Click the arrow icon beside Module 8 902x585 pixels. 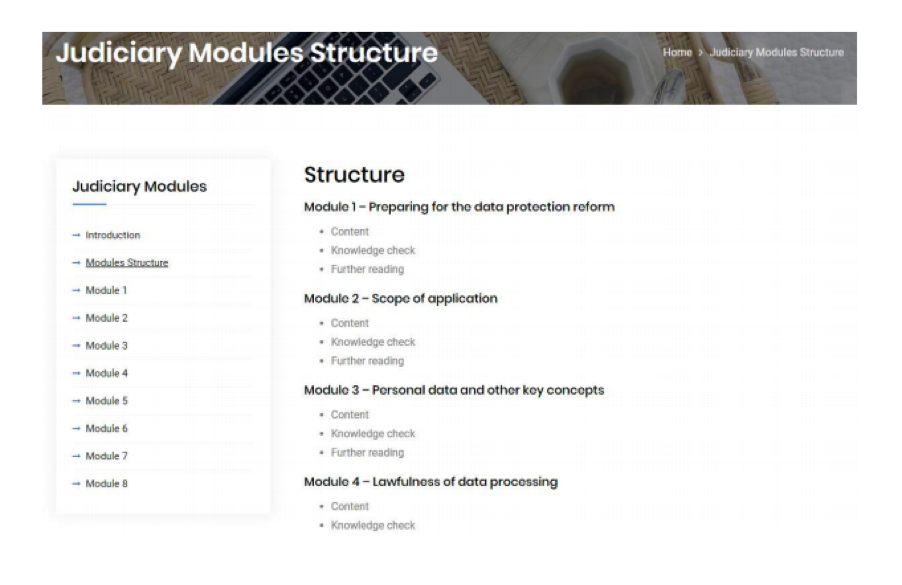coord(77,484)
